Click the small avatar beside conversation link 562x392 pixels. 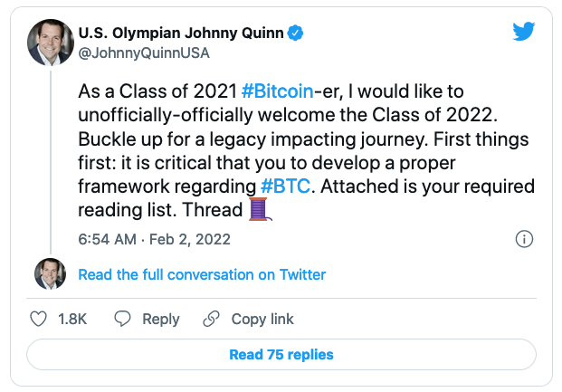tap(50, 274)
